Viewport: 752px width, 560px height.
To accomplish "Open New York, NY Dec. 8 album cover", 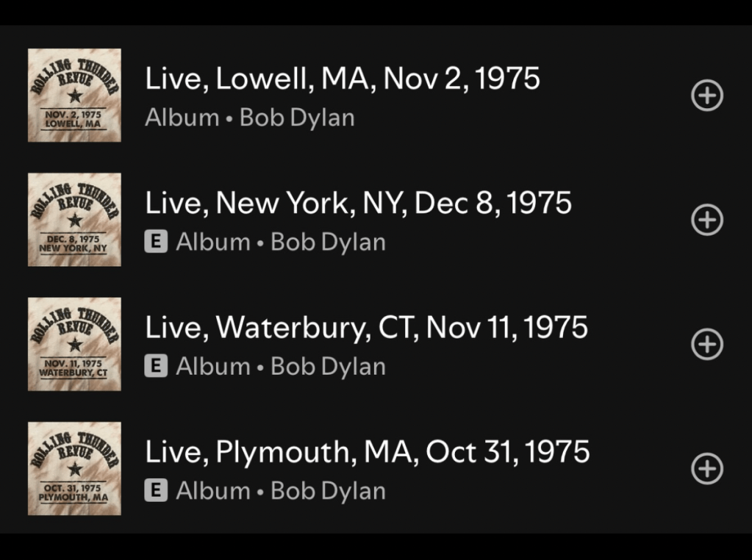I will [74, 220].
